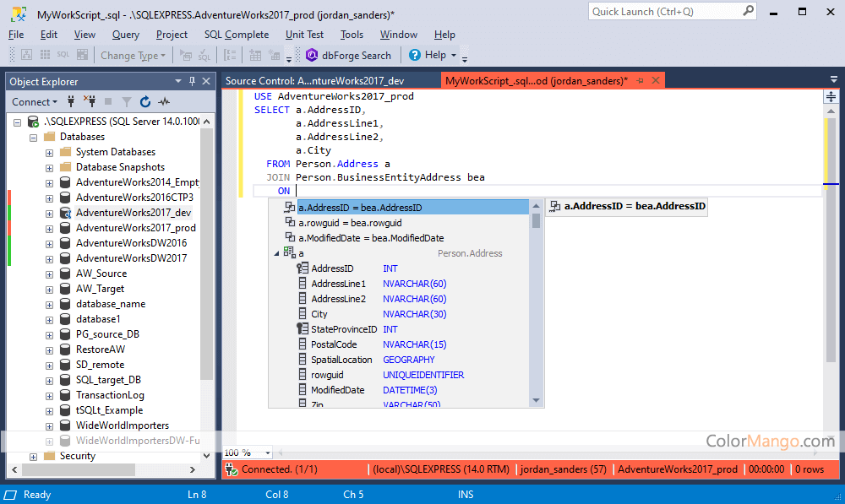845x504 pixels.
Task: Click the TransactionLog database icon
Action: (x=65, y=395)
